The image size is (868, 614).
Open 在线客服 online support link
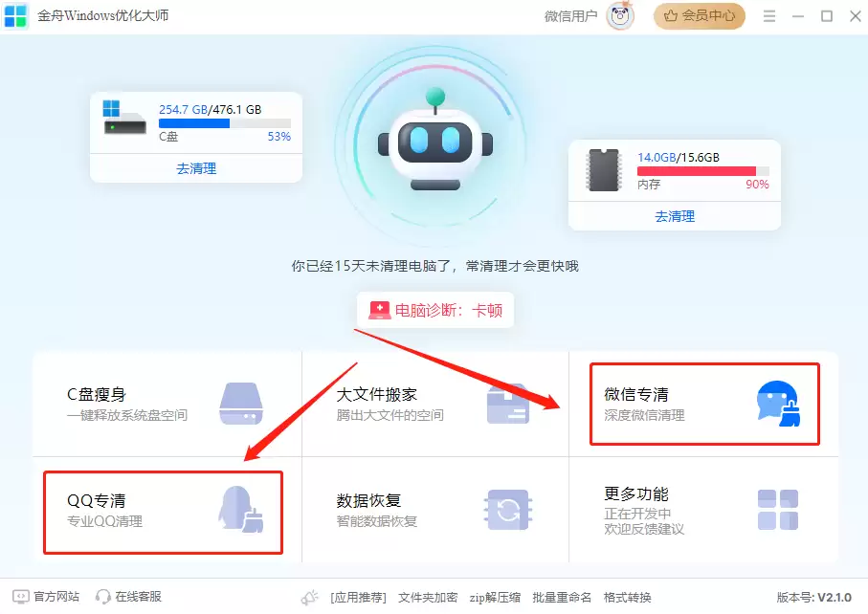(x=139, y=597)
